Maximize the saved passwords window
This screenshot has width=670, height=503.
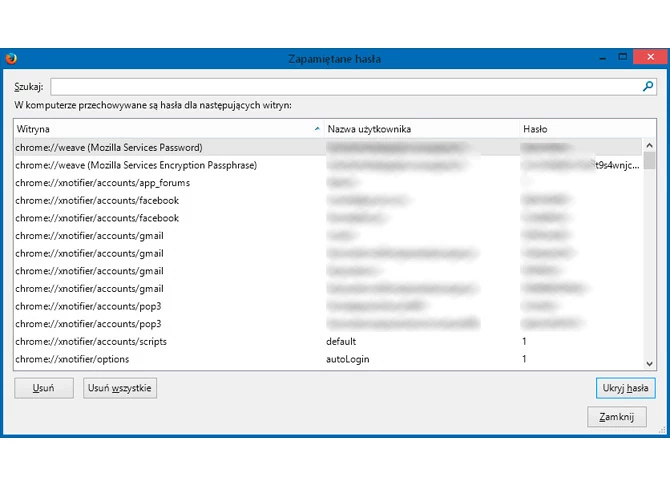(623, 57)
